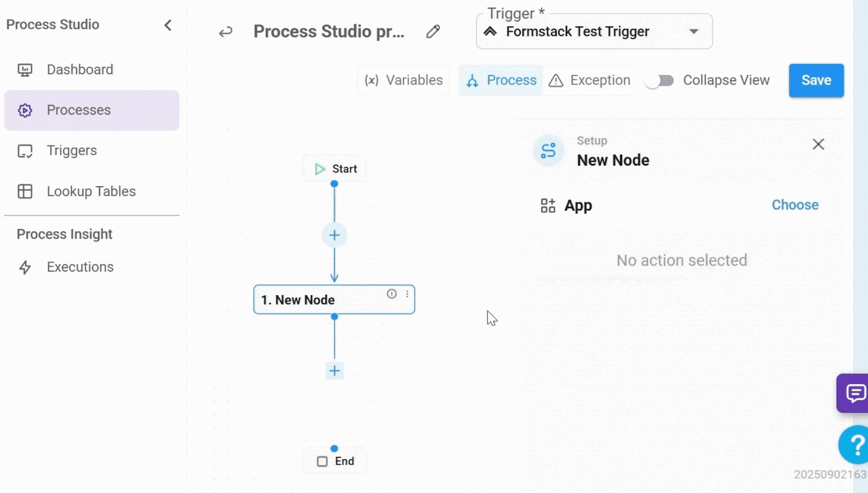This screenshot has height=493, width=868.
Task: Switch to the Exception tab
Action: pos(590,80)
